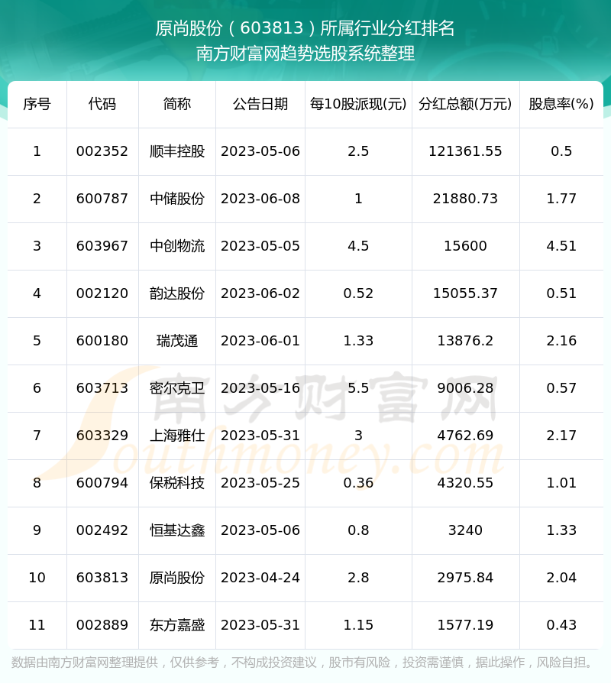Click the 每10股派现(元) column header
Viewport: 611px width, 700px height.
[x=358, y=104]
